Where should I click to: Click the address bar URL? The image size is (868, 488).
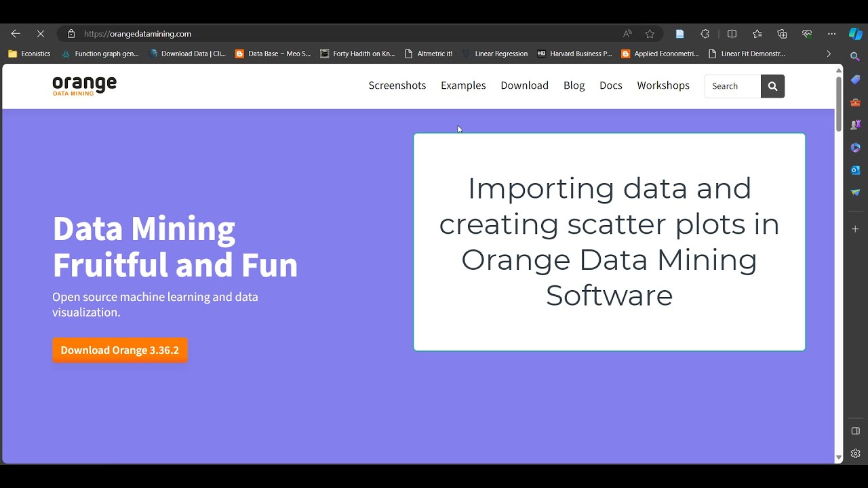coord(138,34)
